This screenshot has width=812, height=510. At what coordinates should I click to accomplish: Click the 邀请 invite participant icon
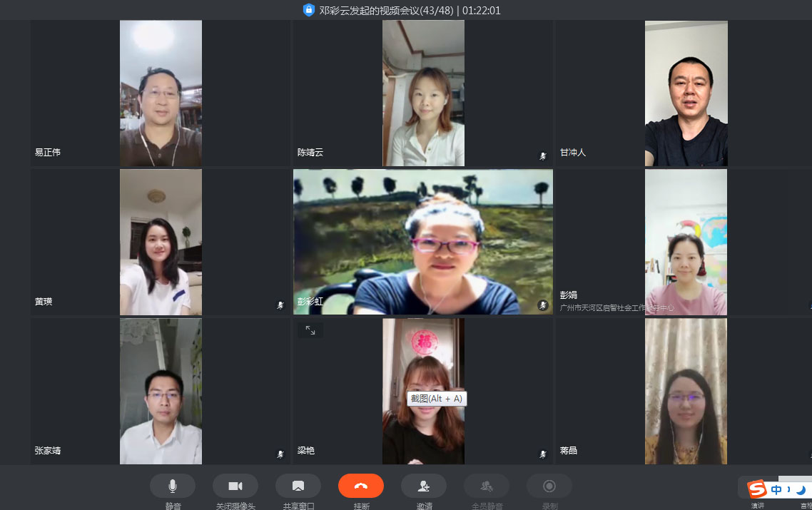point(423,486)
